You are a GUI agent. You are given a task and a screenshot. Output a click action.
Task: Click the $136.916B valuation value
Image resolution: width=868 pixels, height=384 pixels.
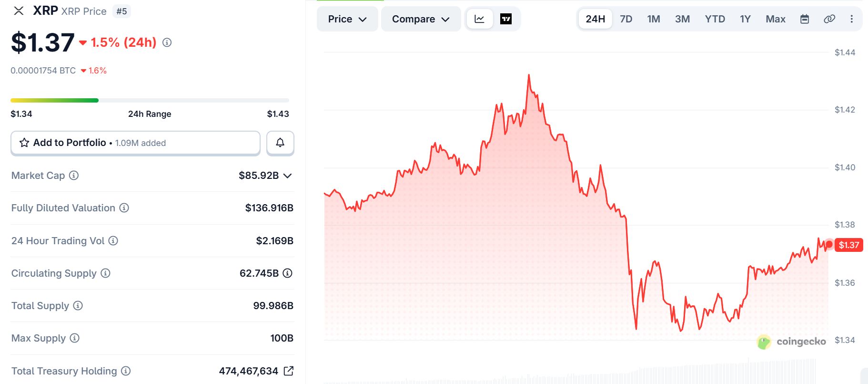click(269, 208)
